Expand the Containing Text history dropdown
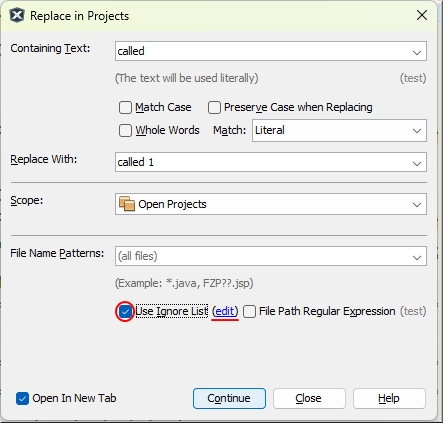This screenshot has height=423, width=444. (x=417, y=52)
